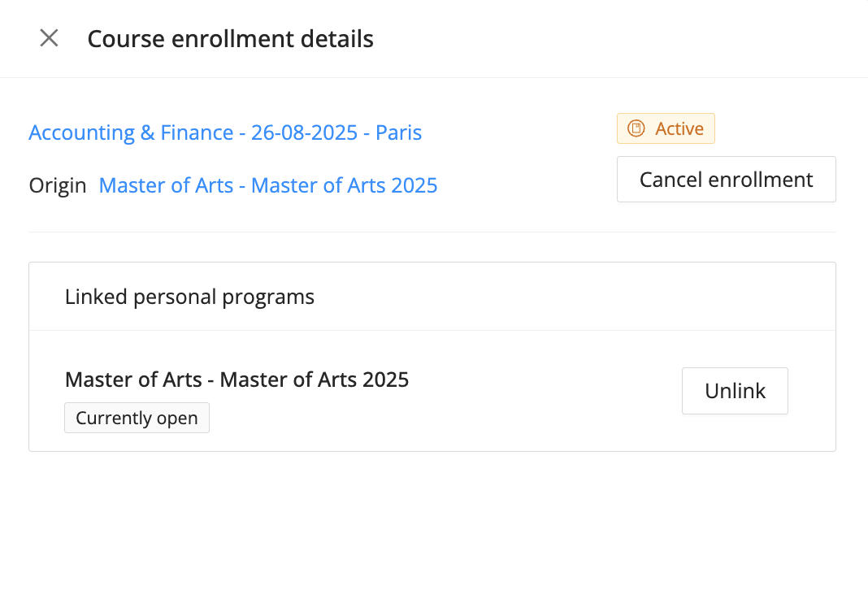Click the Origin label text
This screenshot has height=590, width=868.
[x=58, y=185]
